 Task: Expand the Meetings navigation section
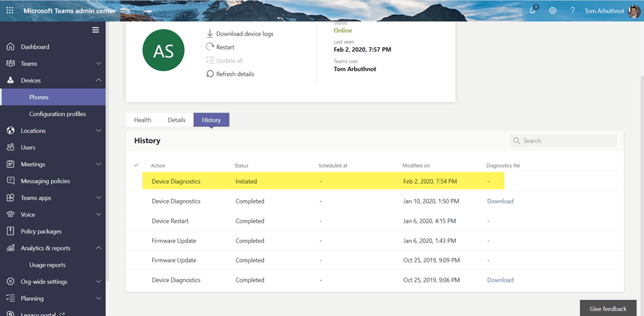tap(98, 164)
